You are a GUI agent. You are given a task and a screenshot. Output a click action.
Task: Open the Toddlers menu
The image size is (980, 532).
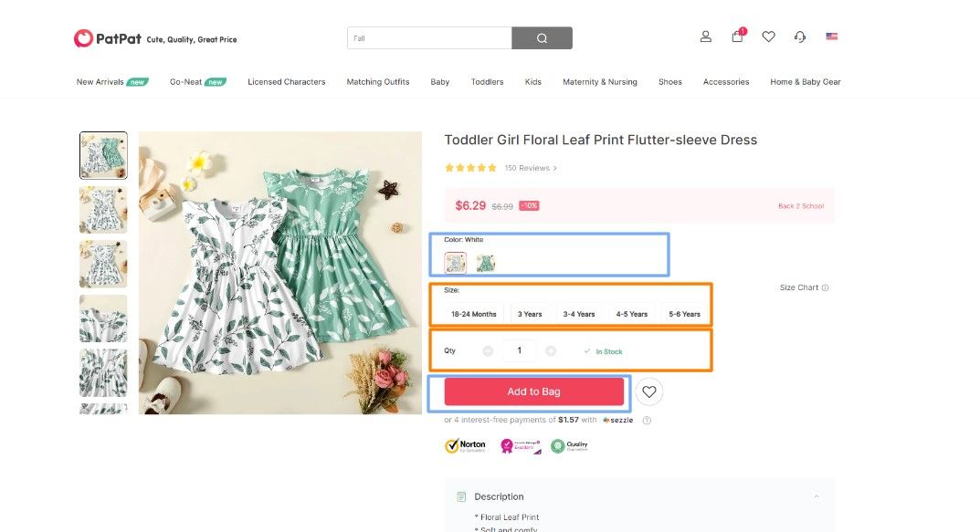tap(487, 82)
